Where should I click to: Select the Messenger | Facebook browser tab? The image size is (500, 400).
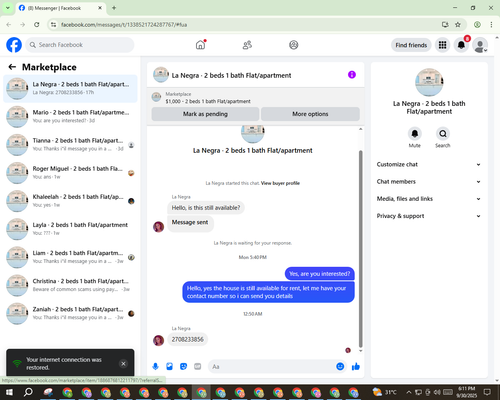pyautogui.click(x=60, y=8)
